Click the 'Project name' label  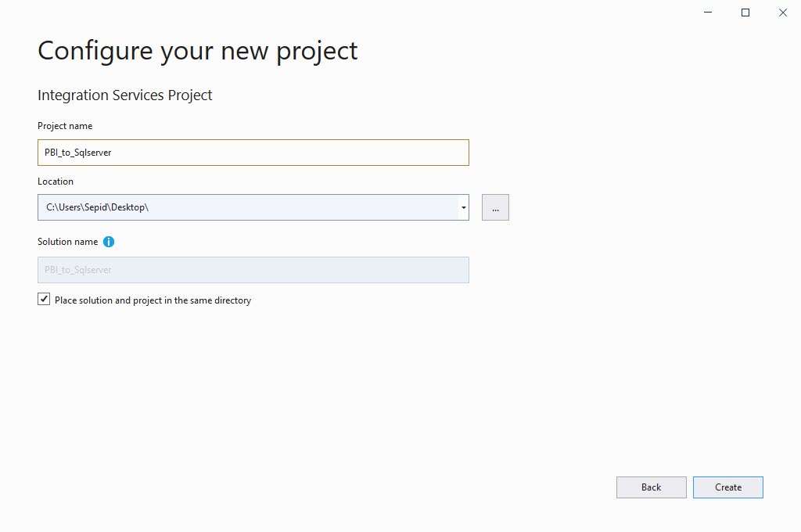click(x=65, y=126)
